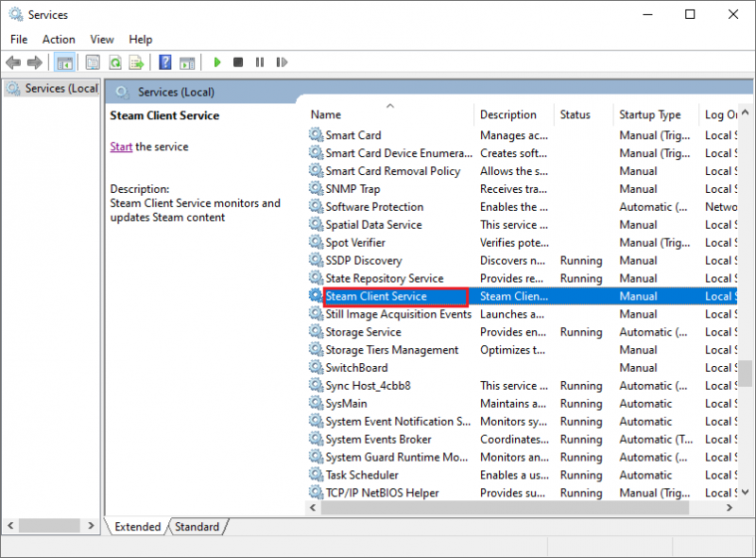
Task: Click Automatic startup type of SysMain
Action: (645, 403)
